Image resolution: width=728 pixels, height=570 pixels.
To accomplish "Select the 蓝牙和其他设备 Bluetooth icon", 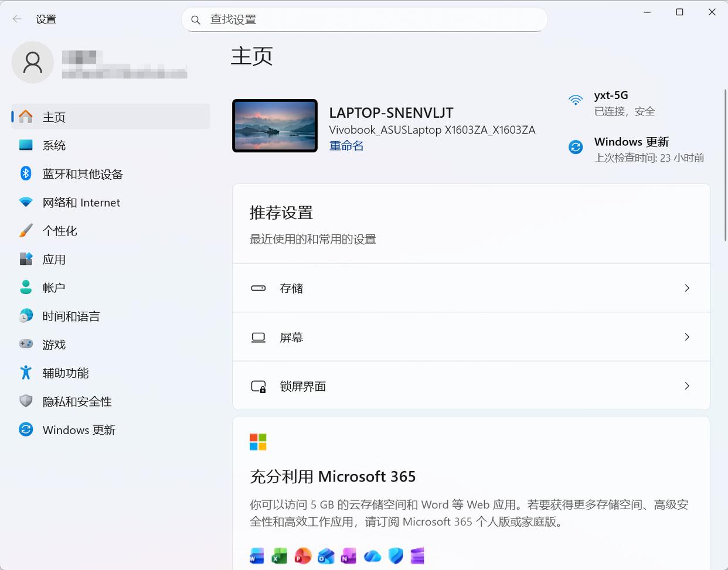I will [26, 174].
